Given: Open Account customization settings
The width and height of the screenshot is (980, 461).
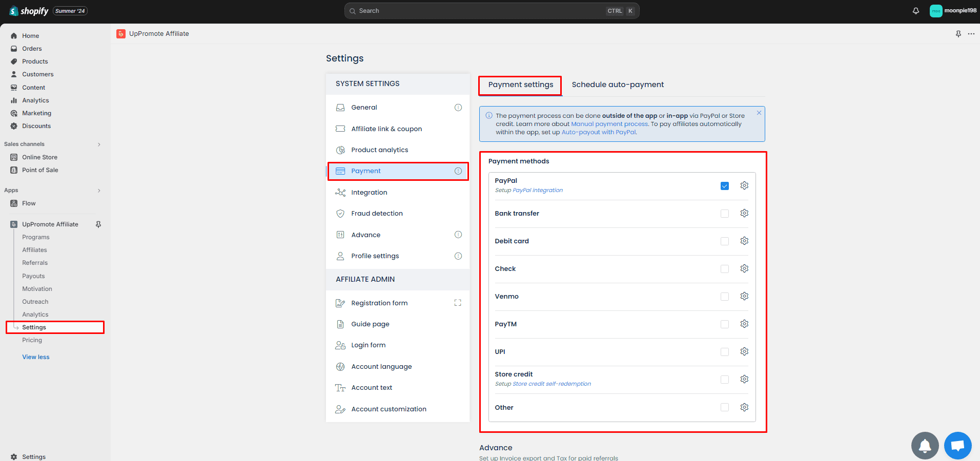Looking at the screenshot, I should click(398, 409).
